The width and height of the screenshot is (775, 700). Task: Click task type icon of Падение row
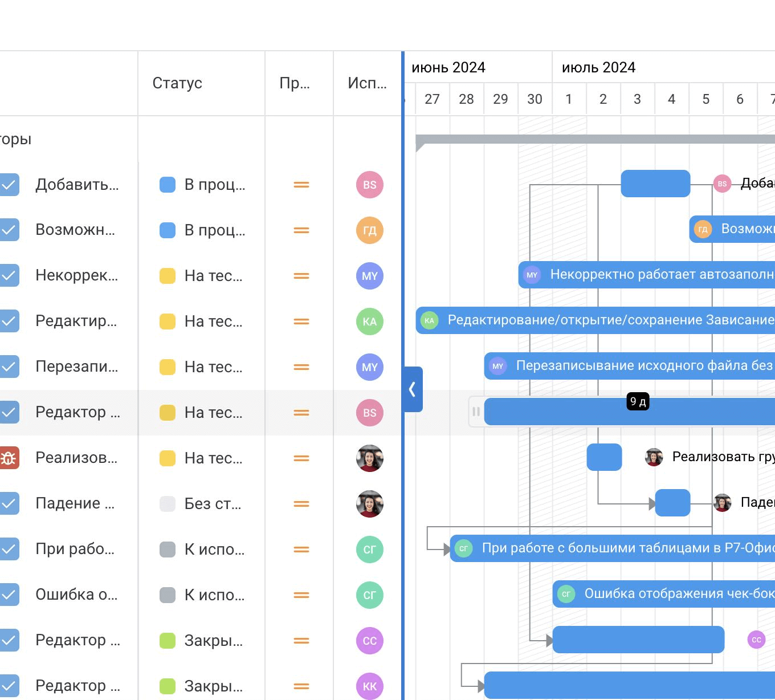click(x=9, y=503)
